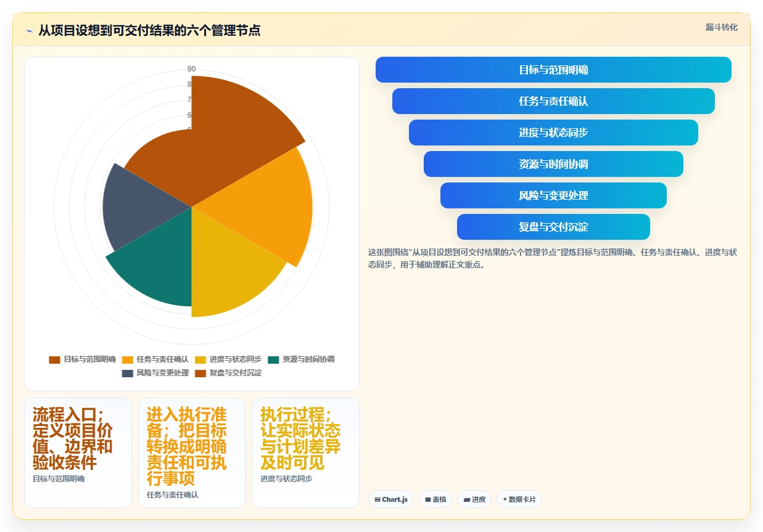
Task: Click 任务与责任确认 caption in second card
Action: [173, 494]
